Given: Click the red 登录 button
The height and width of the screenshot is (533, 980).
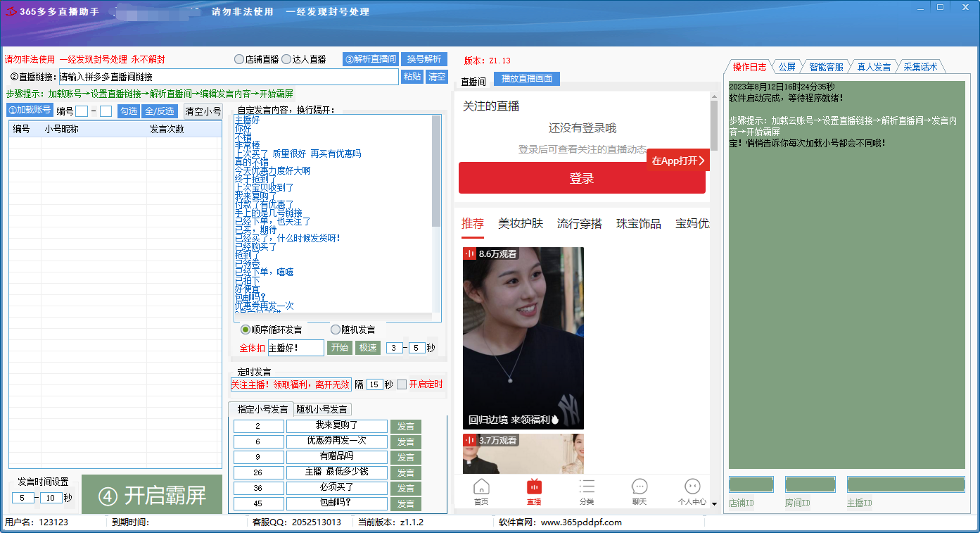Looking at the screenshot, I should pos(582,179).
